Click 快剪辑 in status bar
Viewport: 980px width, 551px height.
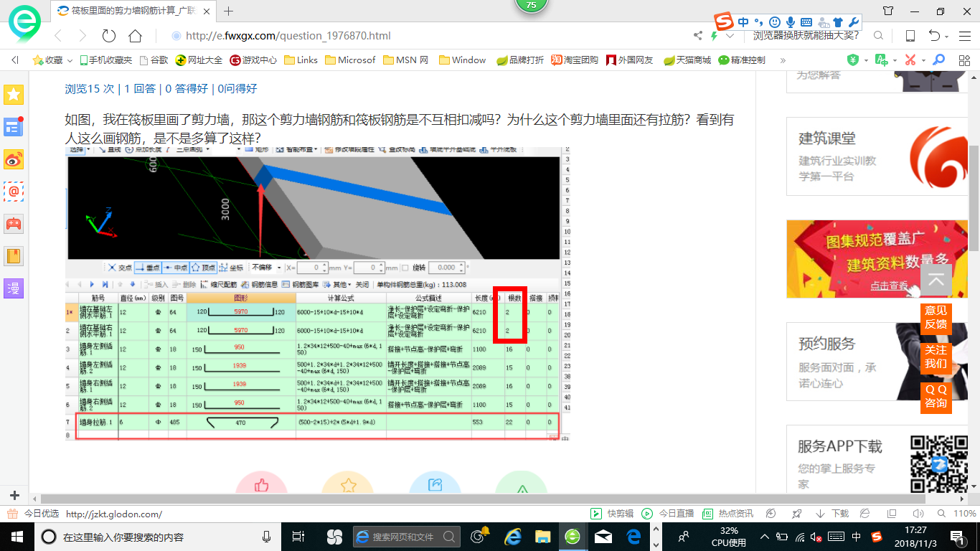612,514
